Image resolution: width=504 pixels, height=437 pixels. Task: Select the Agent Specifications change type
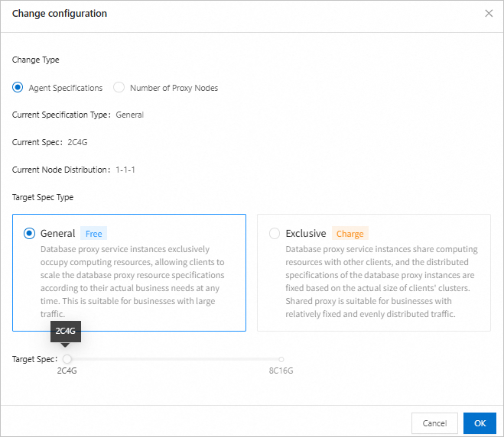(18, 88)
